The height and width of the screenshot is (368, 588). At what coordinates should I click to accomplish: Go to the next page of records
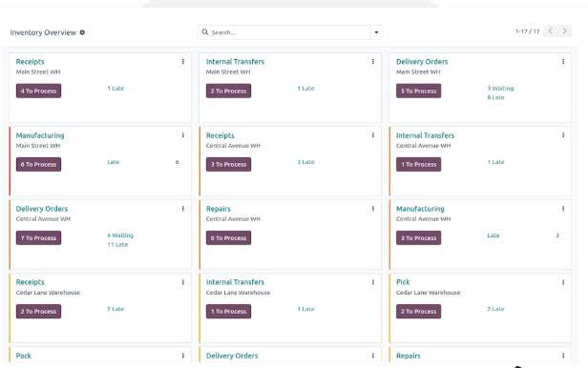tap(564, 31)
